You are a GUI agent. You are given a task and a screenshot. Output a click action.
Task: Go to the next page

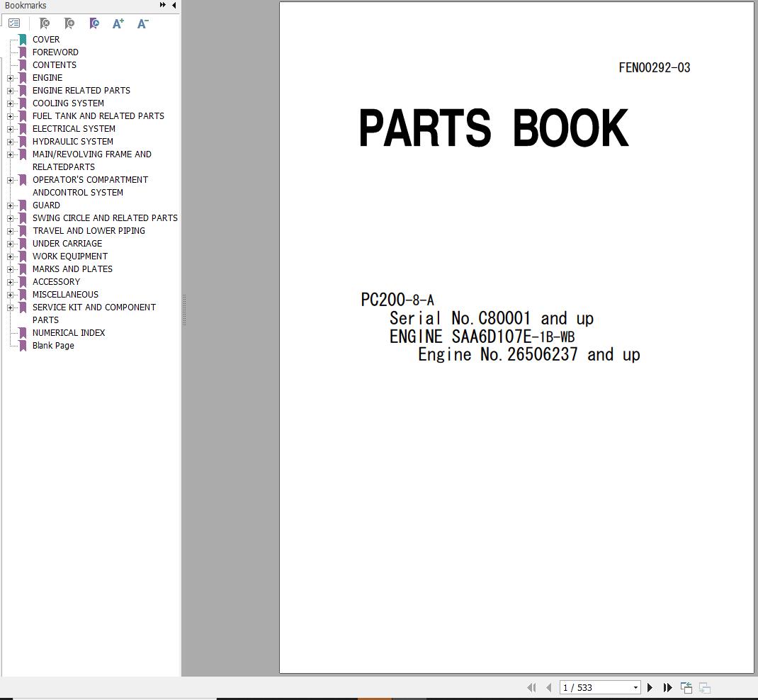click(650, 687)
